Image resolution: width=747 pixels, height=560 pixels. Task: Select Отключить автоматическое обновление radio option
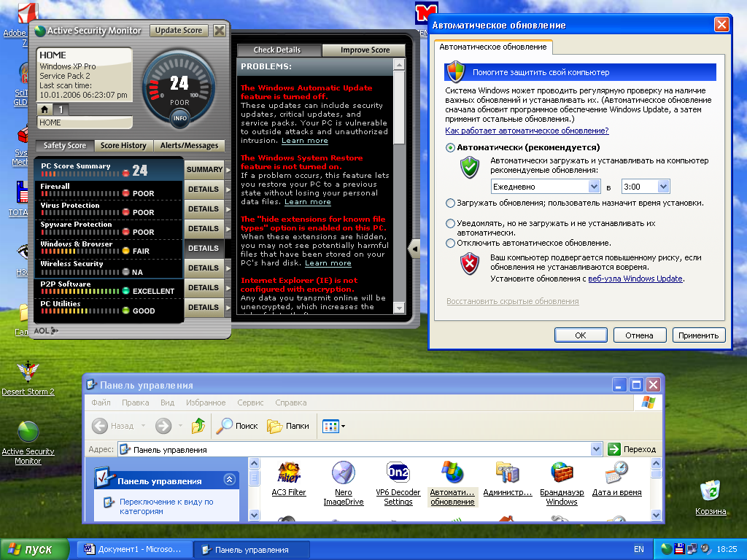click(450, 243)
